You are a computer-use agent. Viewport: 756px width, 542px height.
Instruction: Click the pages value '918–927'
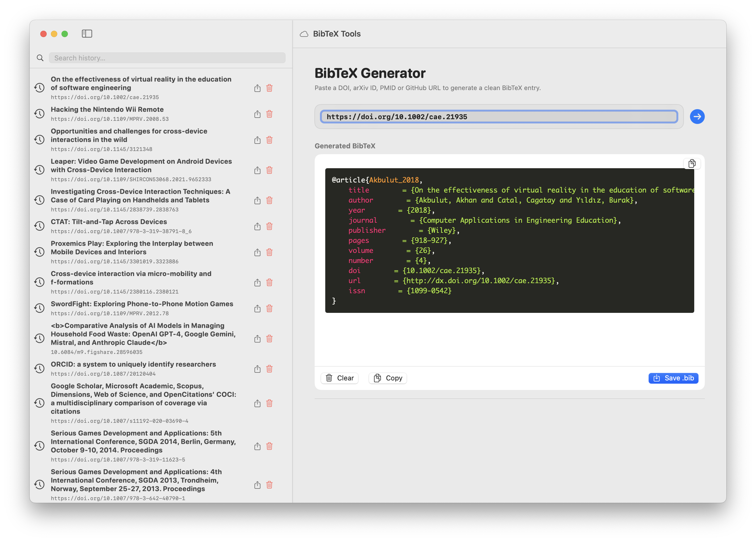coord(429,241)
